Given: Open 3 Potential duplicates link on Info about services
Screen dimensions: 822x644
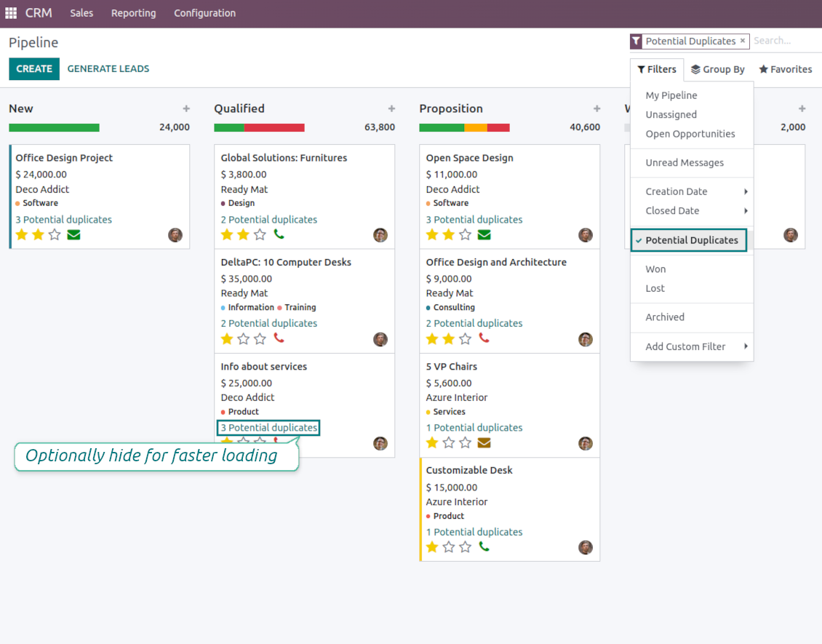Looking at the screenshot, I should (x=269, y=428).
